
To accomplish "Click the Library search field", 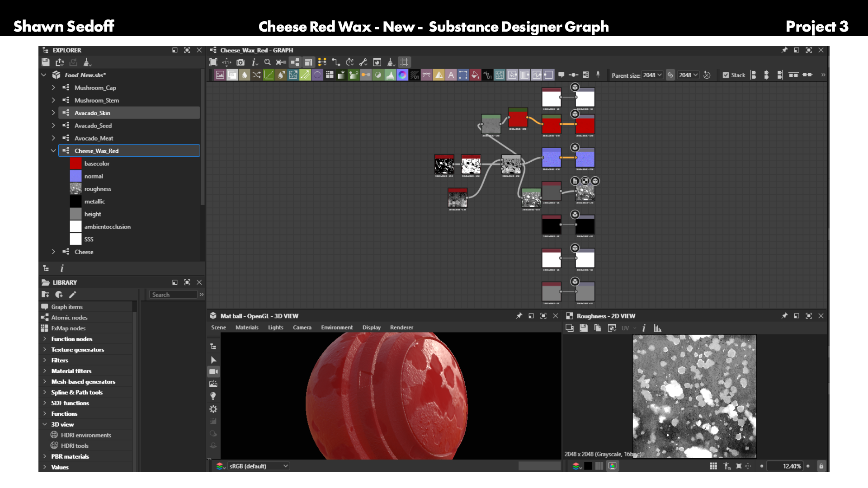I will 173,295.
